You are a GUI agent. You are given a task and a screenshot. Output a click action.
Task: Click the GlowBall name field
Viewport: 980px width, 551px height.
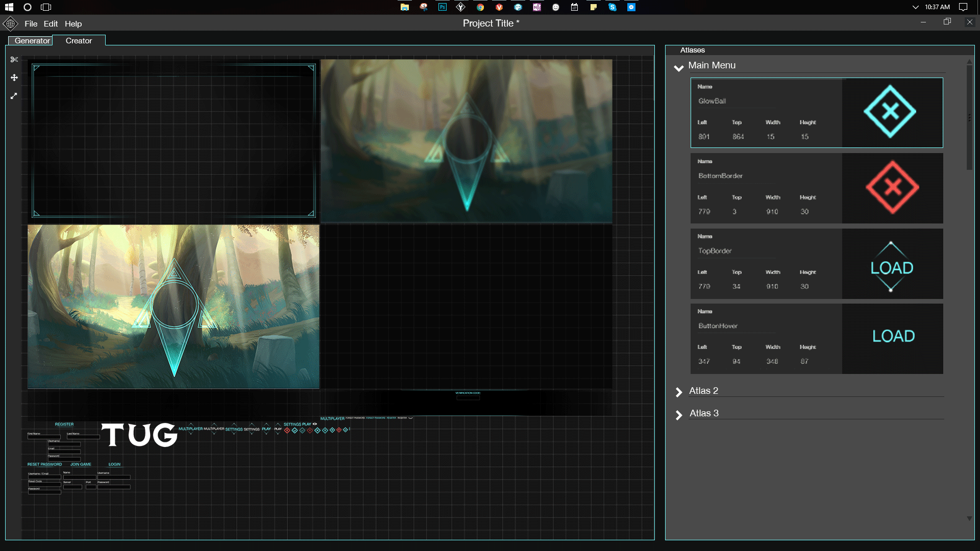click(x=735, y=101)
